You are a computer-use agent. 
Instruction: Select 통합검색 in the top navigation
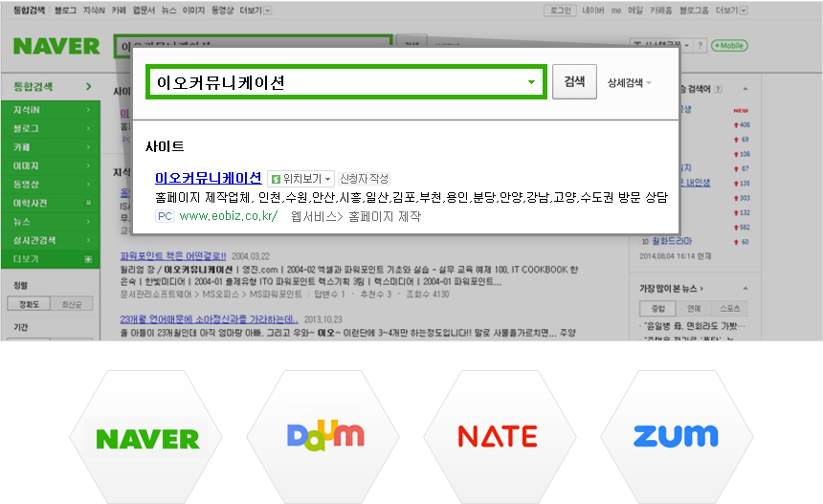coord(29,10)
